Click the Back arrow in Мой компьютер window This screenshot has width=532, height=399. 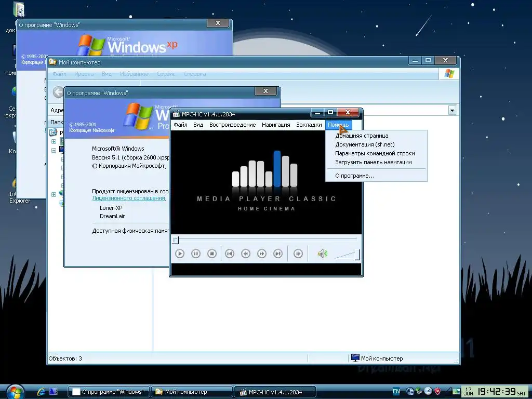[58, 92]
